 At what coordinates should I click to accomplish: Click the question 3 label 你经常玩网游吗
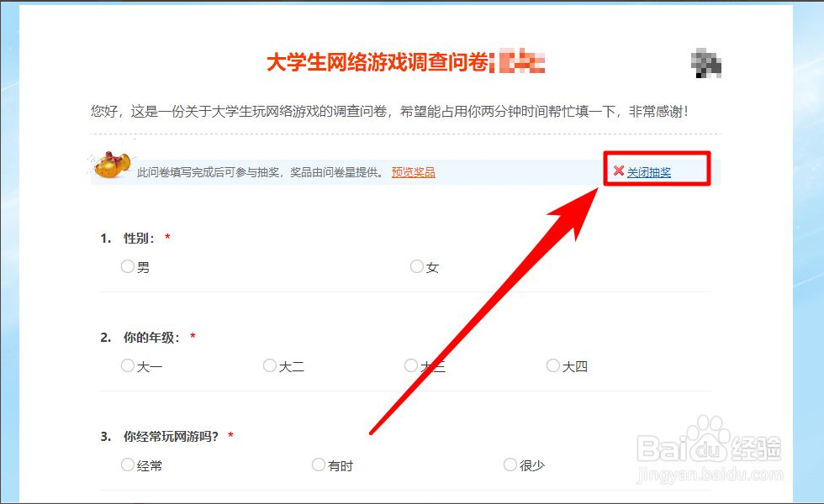tap(171, 437)
